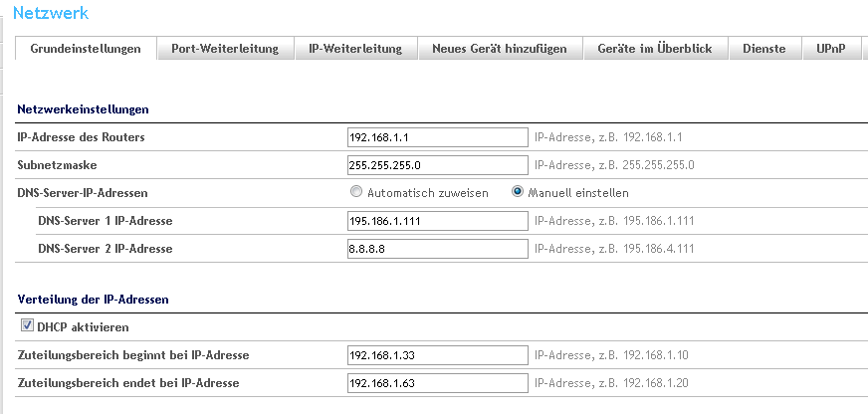Open the UPnP tab
Screen dimensions: 868x414
point(830,49)
